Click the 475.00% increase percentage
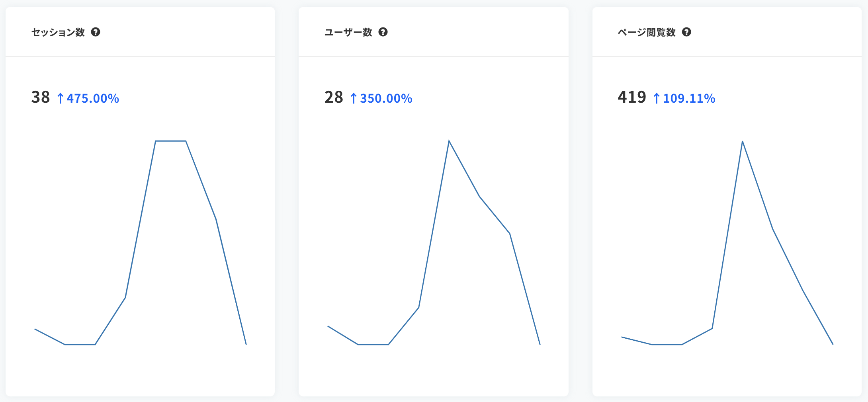868x402 pixels. tap(93, 98)
